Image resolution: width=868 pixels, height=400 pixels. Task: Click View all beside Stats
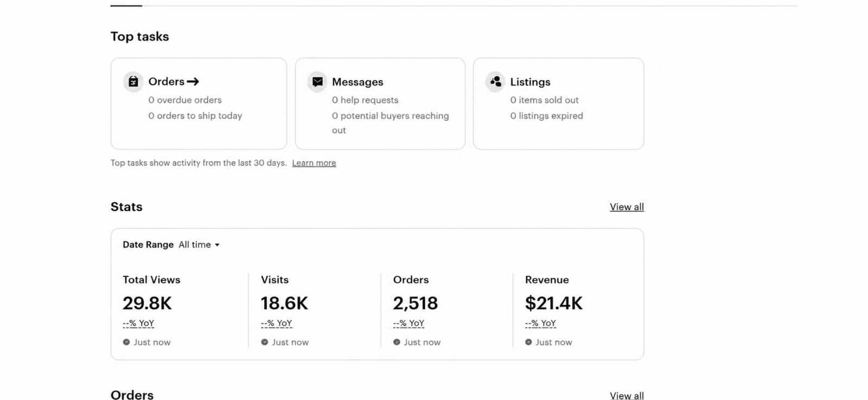627,207
